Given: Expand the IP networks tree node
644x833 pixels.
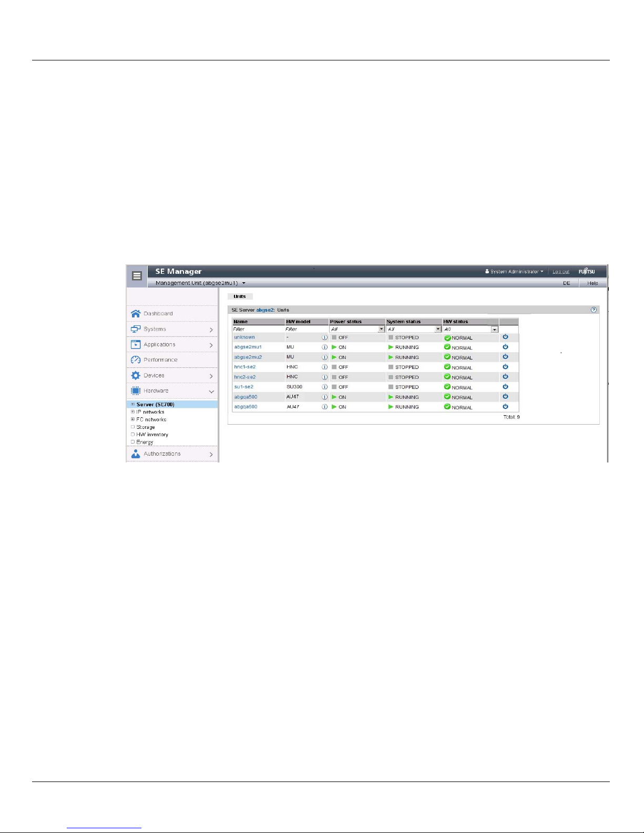Looking at the screenshot, I should pos(133,412).
